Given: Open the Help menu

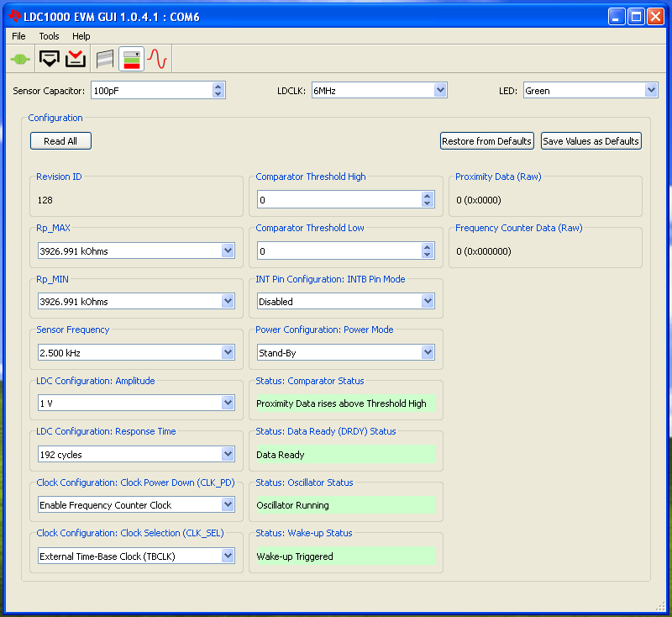Looking at the screenshot, I should coord(81,36).
